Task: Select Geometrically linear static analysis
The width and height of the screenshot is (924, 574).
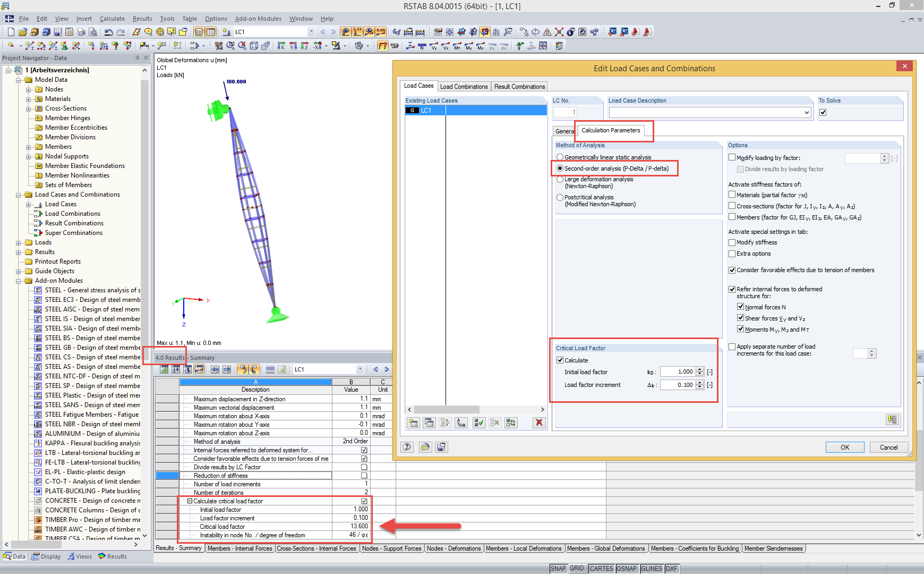Action: click(x=560, y=157)
